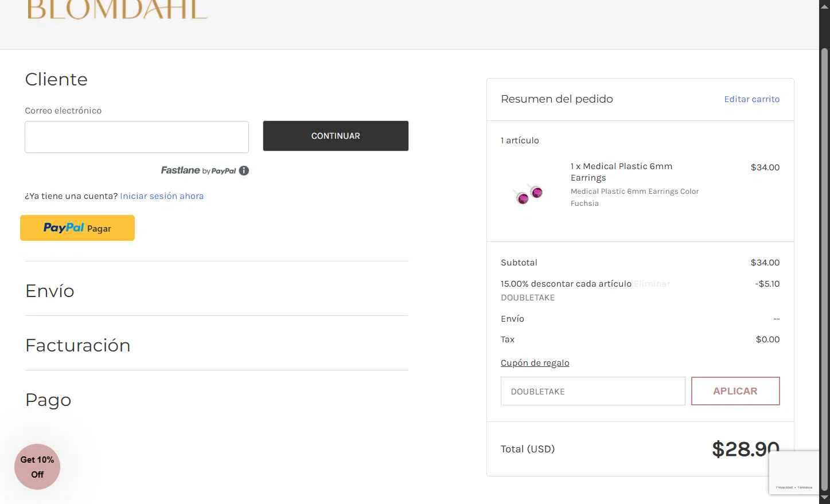Viewport: 830px width, 504px height.
Task: Click the 1 artículo text
Action: click(520, 140)
